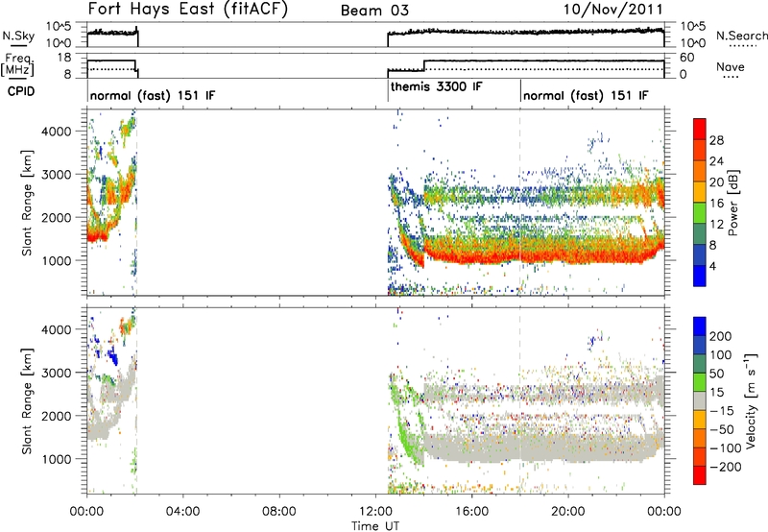Click the date '10/Nov/2011'
The width and height of the screenshot is (768, 532).
coord(613,10)
